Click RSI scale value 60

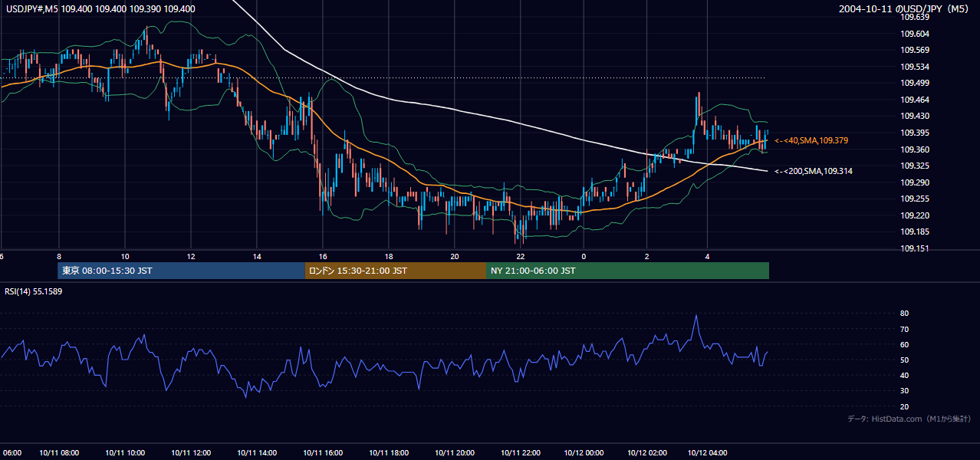(x=905, y=344)
